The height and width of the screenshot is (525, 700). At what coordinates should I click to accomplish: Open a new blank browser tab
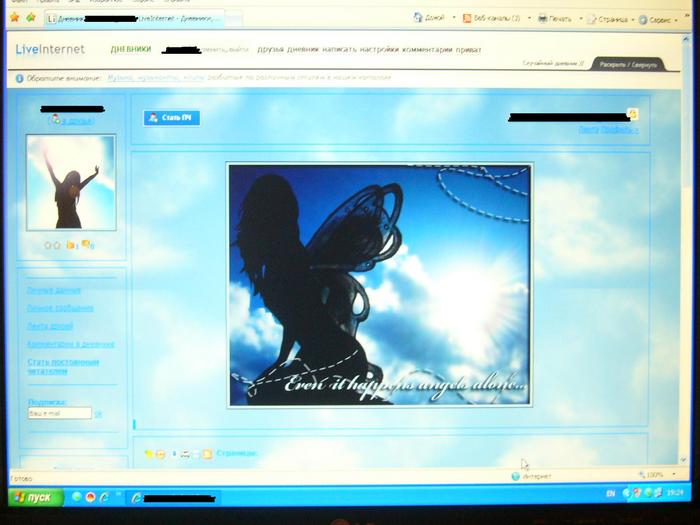(x=233, y=19)
